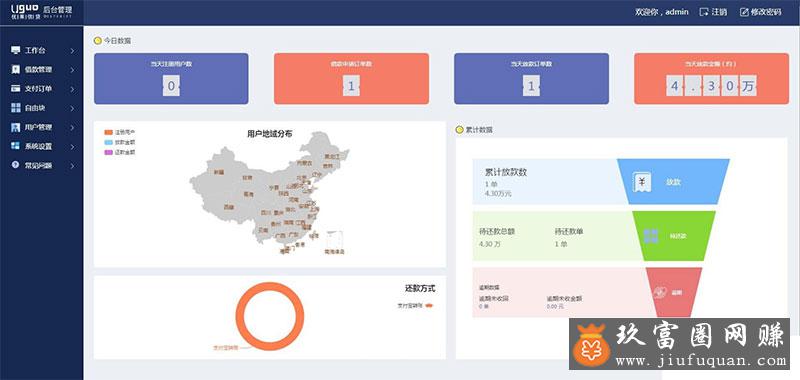The width and height of the screenshot is (800, 380).
Task: Expand the 系统设置 chevron arrow
Action: point(72,146)
